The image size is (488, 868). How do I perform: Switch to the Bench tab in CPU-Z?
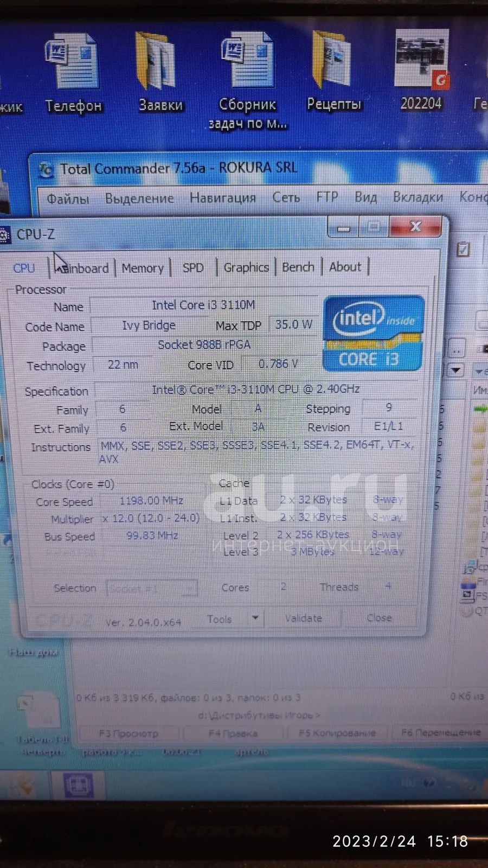pyautogui.click(x=298, y=267)
